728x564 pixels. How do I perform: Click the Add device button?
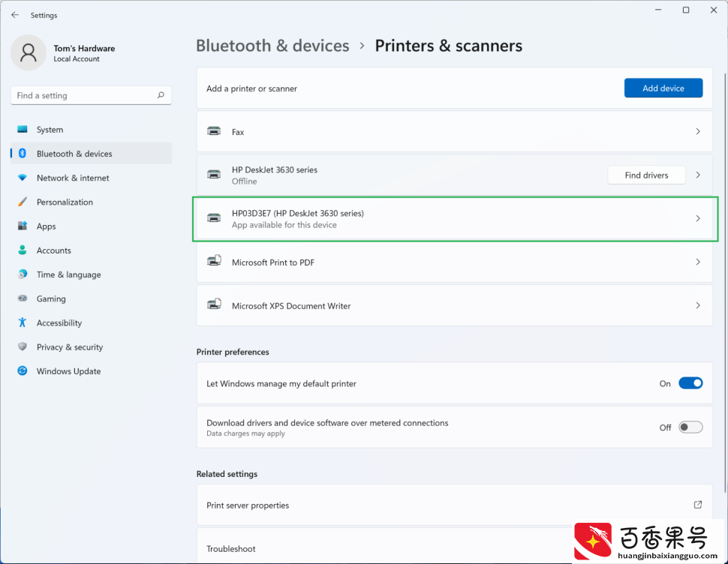(663, 88)
